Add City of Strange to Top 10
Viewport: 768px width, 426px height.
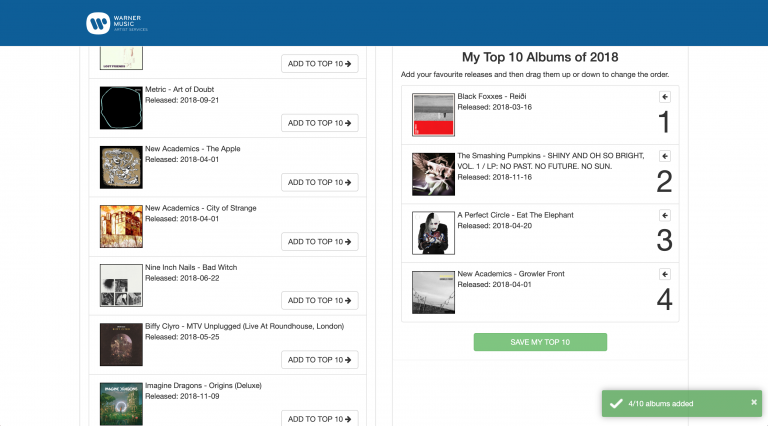coord(319,241)
